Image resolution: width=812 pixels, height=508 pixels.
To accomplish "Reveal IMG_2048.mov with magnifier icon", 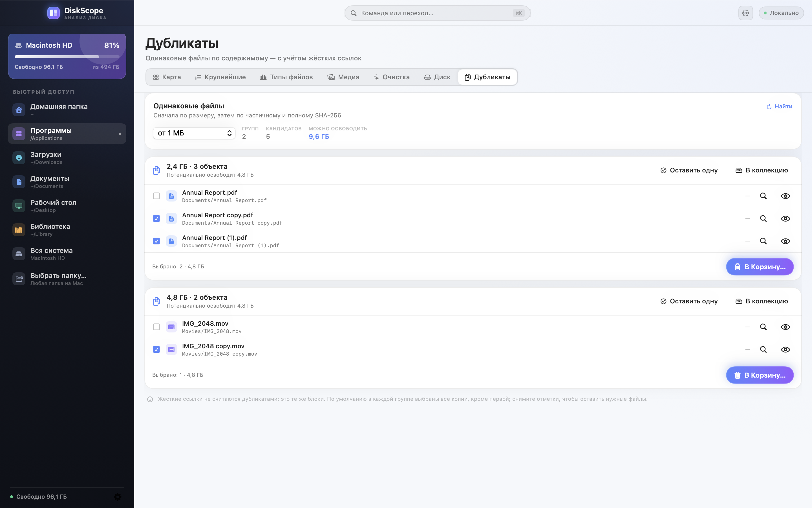I will 763,327.
